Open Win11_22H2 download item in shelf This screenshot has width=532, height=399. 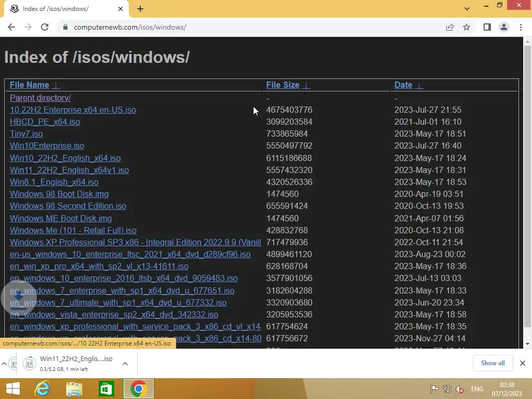click(70, 363)
